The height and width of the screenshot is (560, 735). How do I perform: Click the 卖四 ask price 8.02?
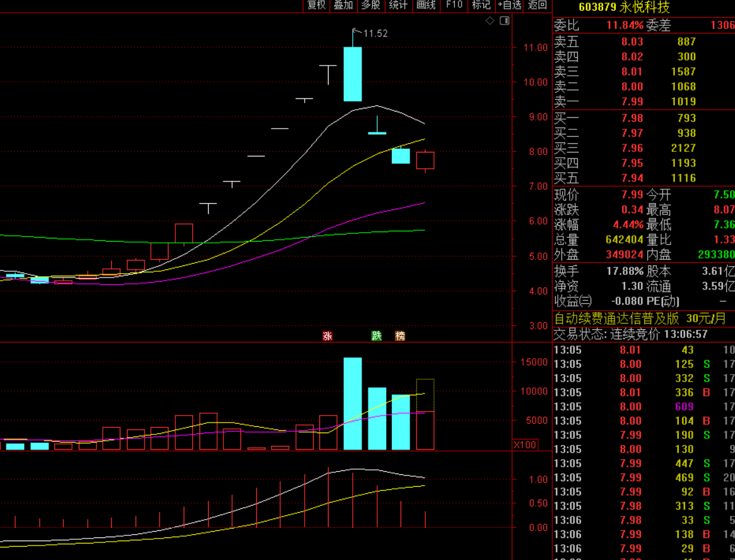point(632,57)
